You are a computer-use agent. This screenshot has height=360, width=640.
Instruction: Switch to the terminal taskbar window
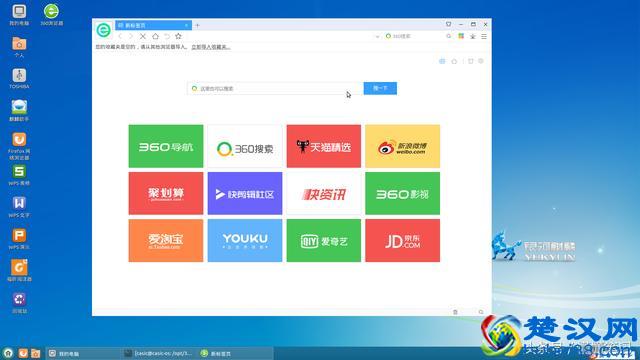click(x=159, y=353)
